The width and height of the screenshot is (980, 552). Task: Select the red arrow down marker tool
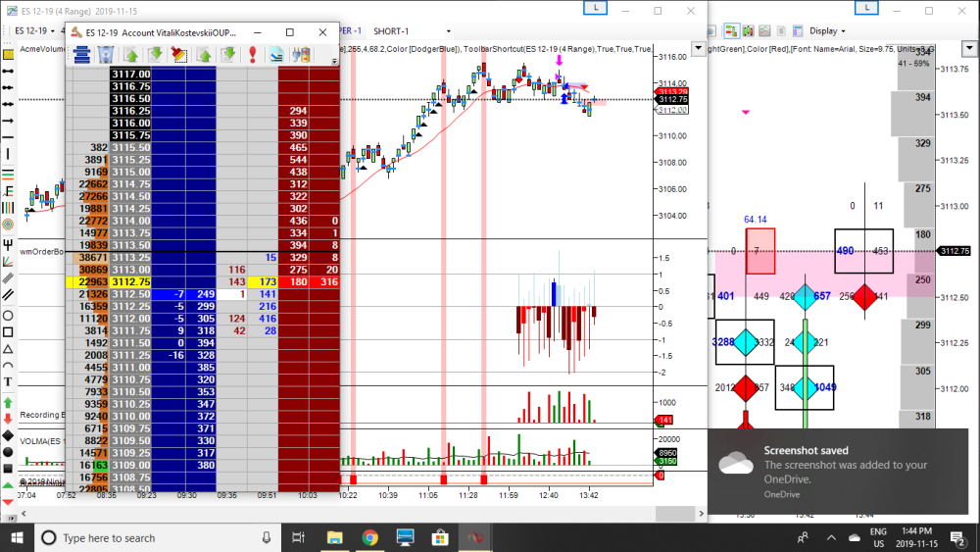[x=8, y=419]
